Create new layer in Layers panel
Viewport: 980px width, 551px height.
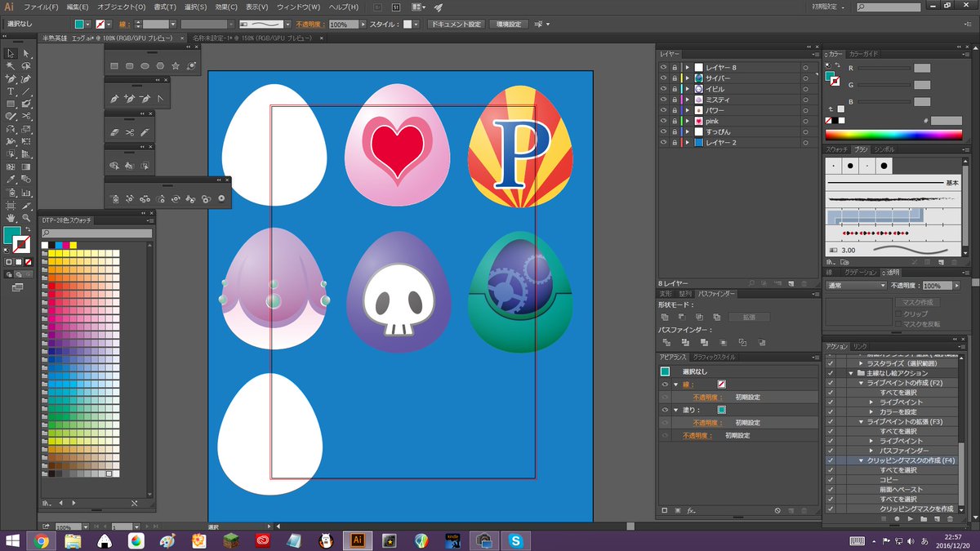tap(791, 283)
